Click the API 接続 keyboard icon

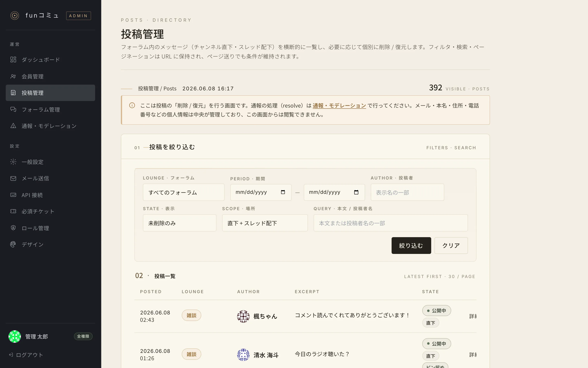[x=13, y=195]
